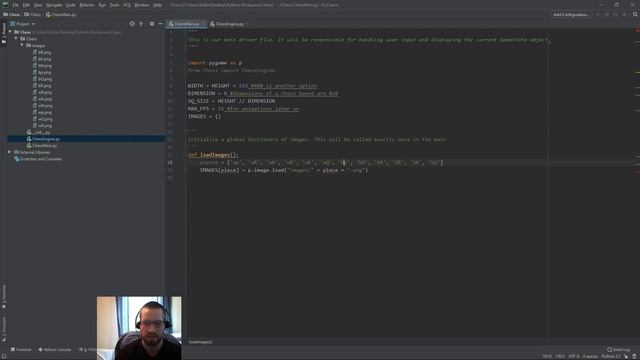Click the Run with Coverage toolbar icon
Screen dimensions: 640x360
point(615,14)
